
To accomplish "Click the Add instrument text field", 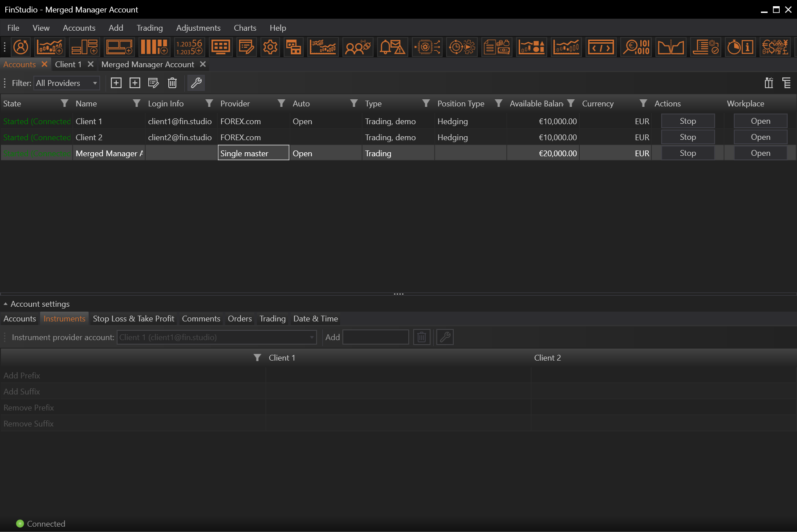I will tap(375, 337).
